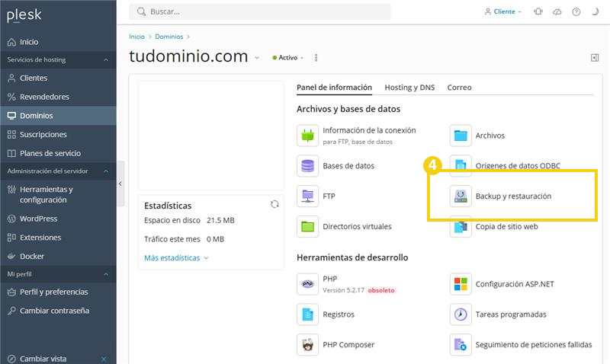
Task: Open Extensiones in sidebar
Action: tap(59, 238)
